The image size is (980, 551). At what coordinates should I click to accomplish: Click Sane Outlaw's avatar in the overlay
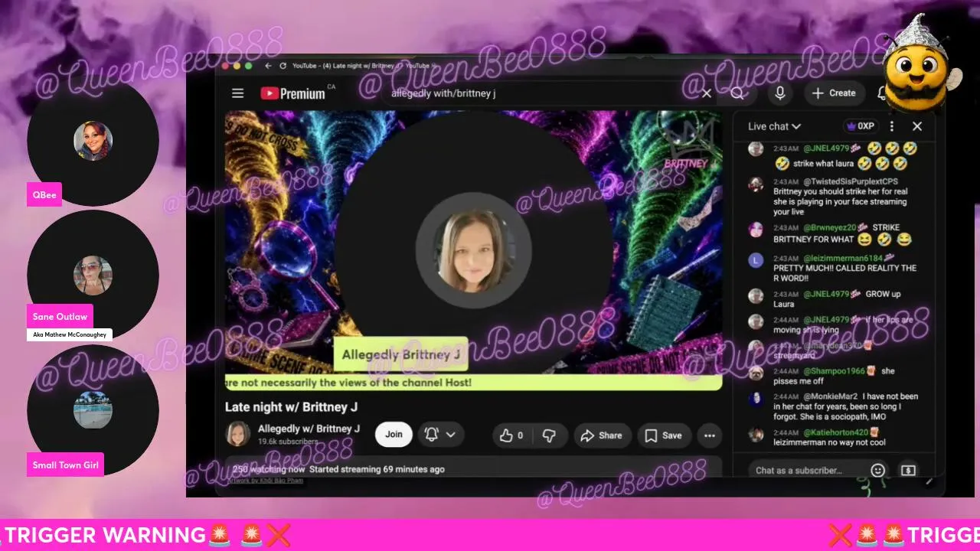coord(93,275)
